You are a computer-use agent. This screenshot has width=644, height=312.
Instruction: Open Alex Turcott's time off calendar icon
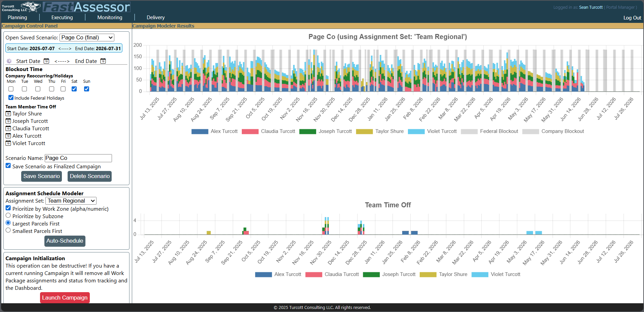coord(8,136)
